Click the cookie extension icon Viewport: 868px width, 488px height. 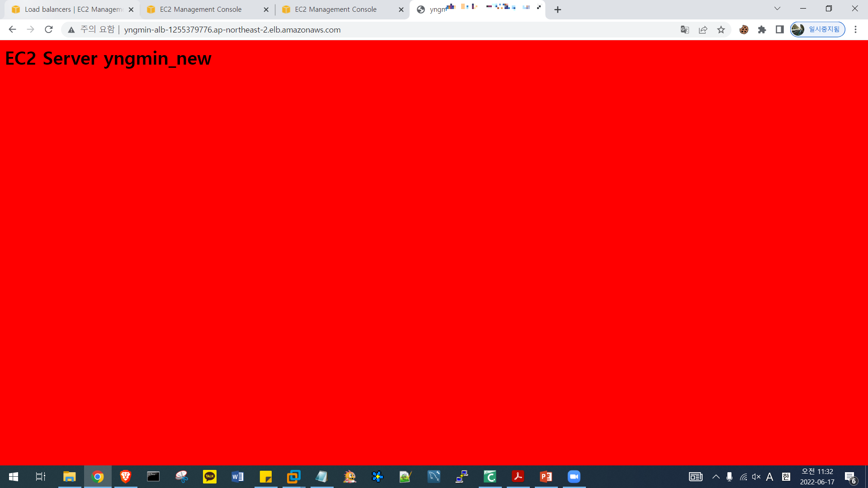[x=744, y=30]
